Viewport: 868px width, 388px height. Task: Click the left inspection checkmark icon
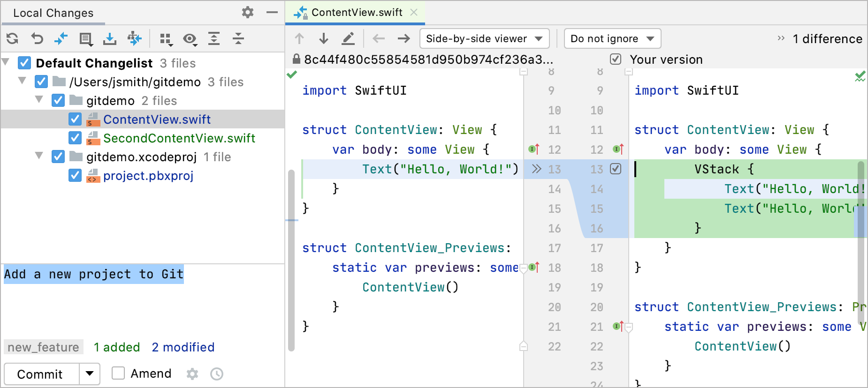pos(292,75)
